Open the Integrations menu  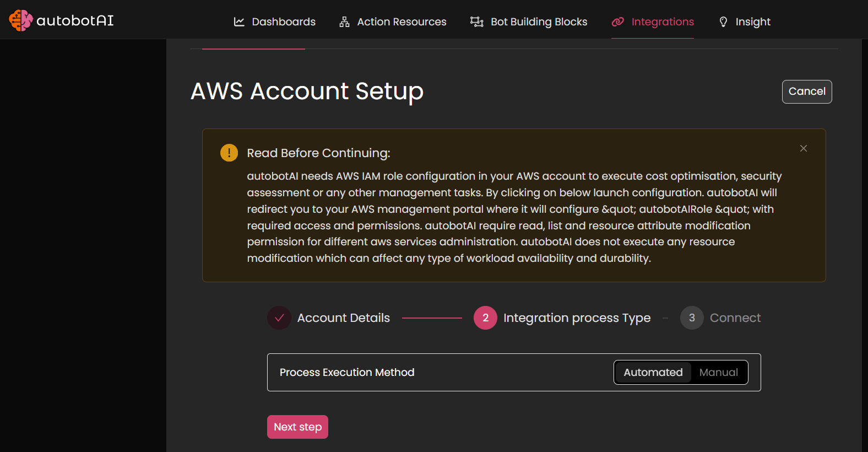point(653,21)
